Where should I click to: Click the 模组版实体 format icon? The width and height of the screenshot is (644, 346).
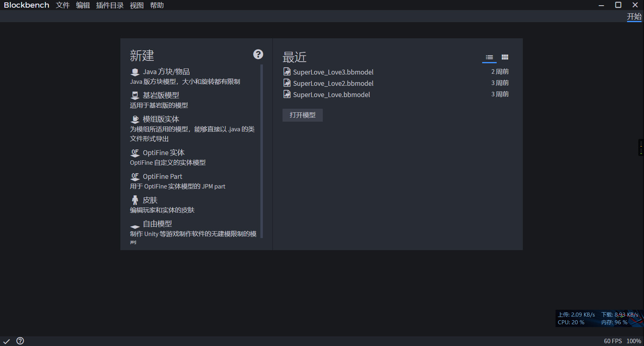click(135, 119)
